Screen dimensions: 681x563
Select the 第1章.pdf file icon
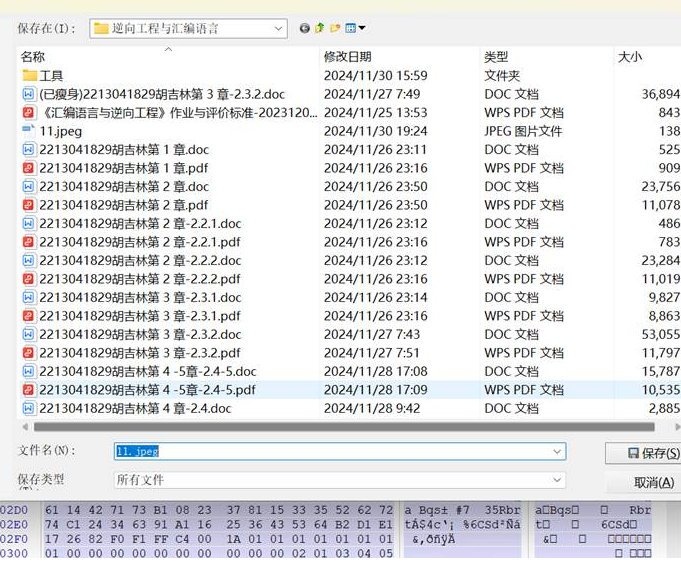click(28, 168)
